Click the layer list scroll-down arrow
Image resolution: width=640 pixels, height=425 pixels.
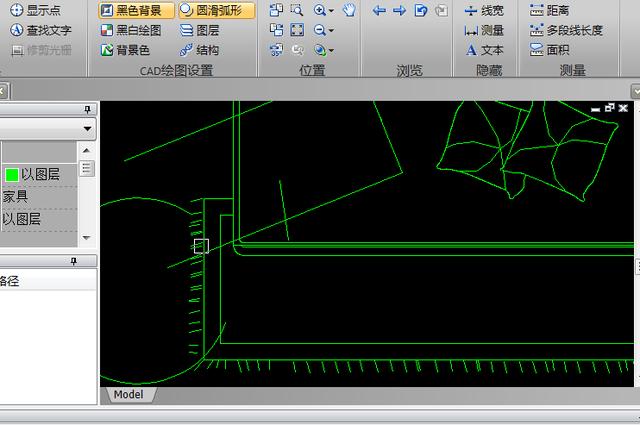[86, 237]
